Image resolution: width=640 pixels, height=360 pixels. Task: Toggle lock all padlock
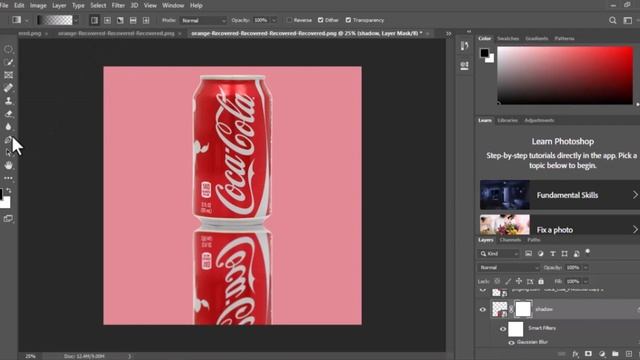[x=541, y=281]
